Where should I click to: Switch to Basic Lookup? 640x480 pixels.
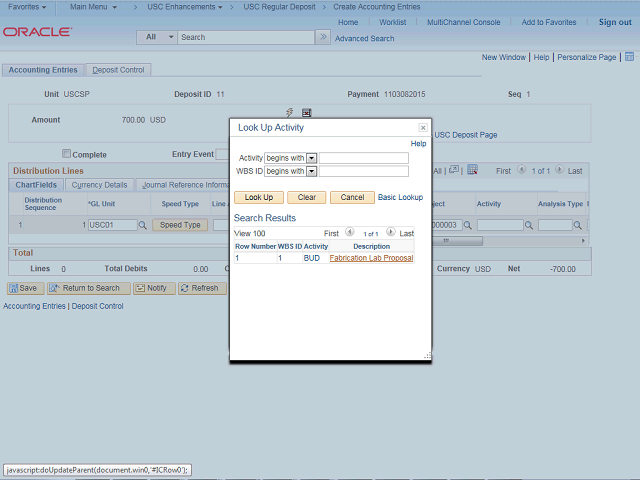point(400,197)
